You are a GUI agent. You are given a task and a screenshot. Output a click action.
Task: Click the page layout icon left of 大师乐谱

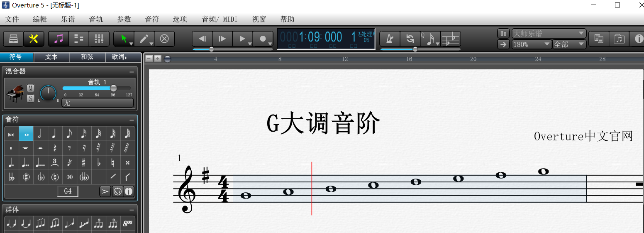(503, 33)
